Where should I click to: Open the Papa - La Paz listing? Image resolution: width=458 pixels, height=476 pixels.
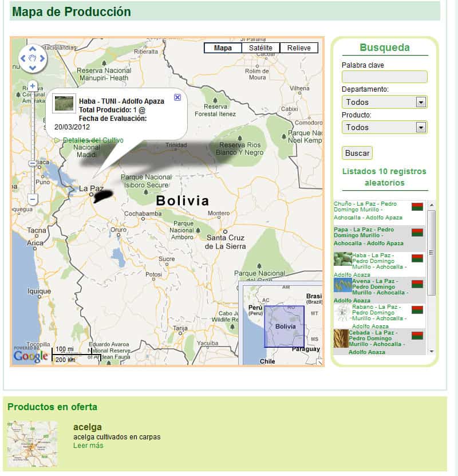click(x=369, y=236)
